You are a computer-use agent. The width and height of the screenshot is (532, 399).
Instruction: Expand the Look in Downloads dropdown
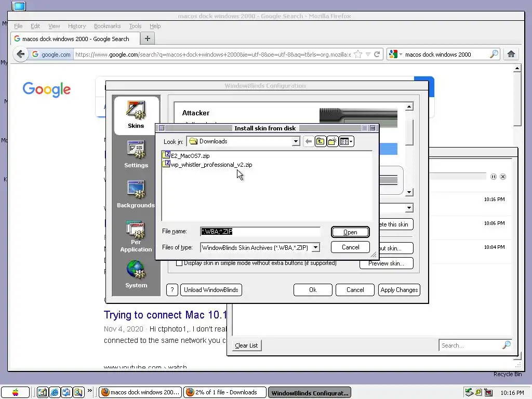click(x=296, y=141)
